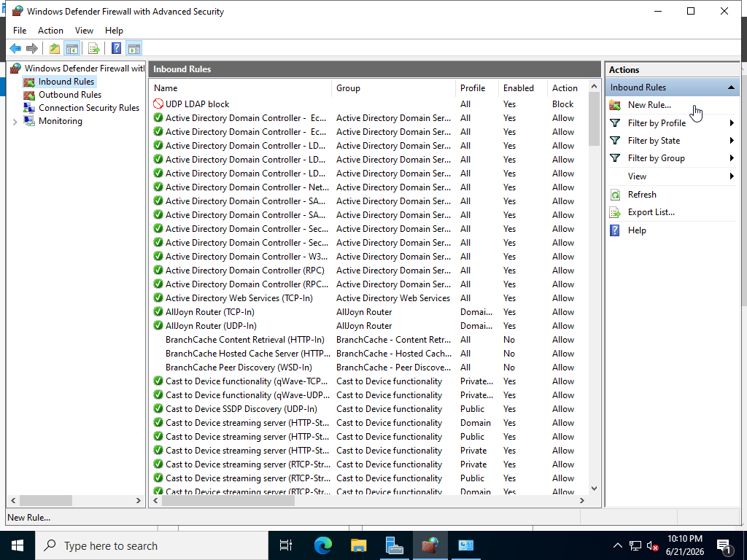Click the red block icon of UDP LDAP block

click(158, 104)
